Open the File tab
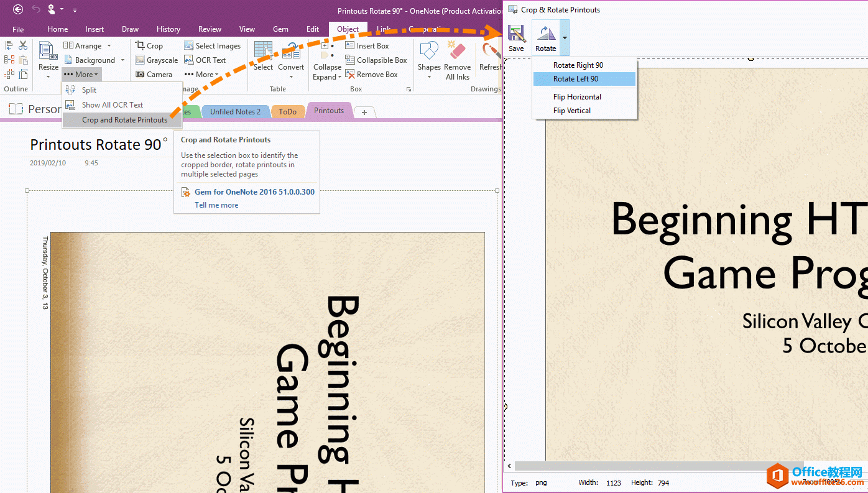This screenshot has height=493, width=868. point(18,29)
